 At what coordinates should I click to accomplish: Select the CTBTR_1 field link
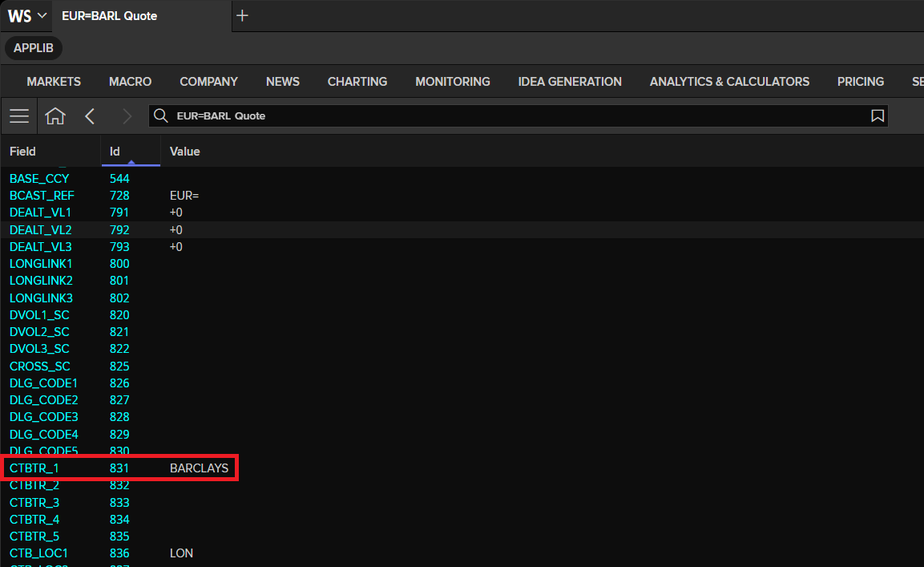coord(34,468)
